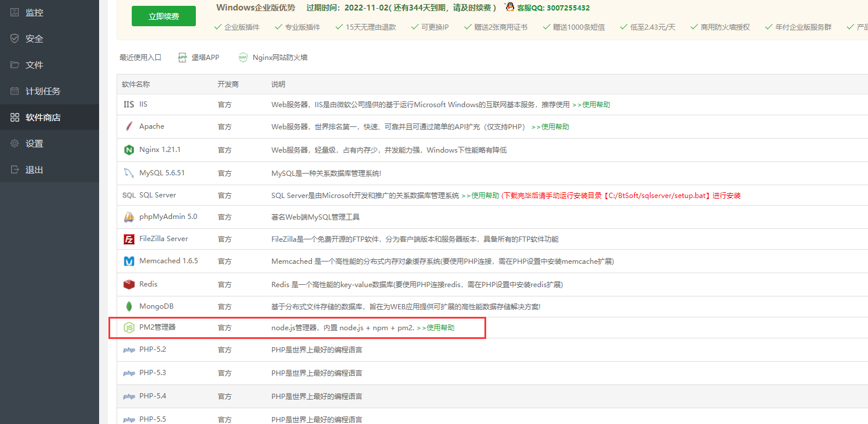Click the Nginx green hexagon icon

[129, 150]
